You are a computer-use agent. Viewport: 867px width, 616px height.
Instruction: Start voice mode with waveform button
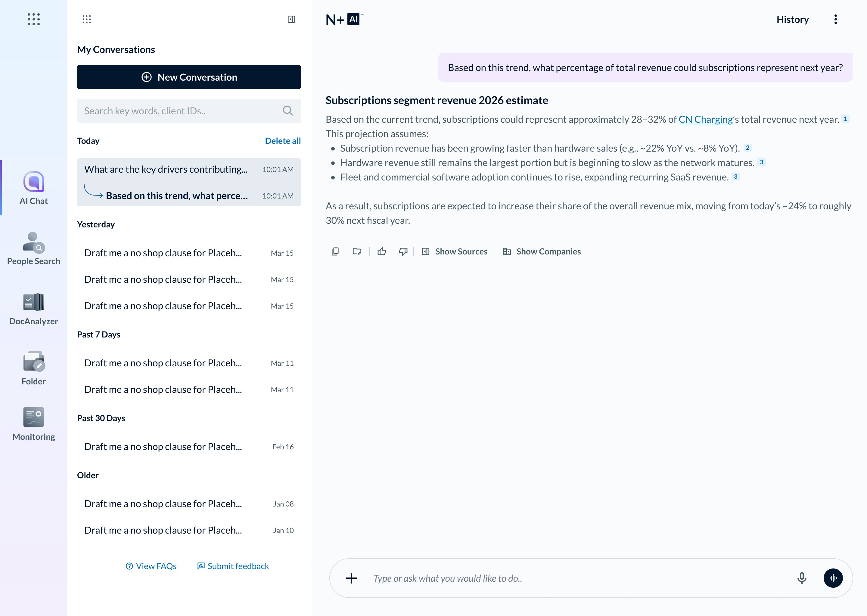(833, 578)
